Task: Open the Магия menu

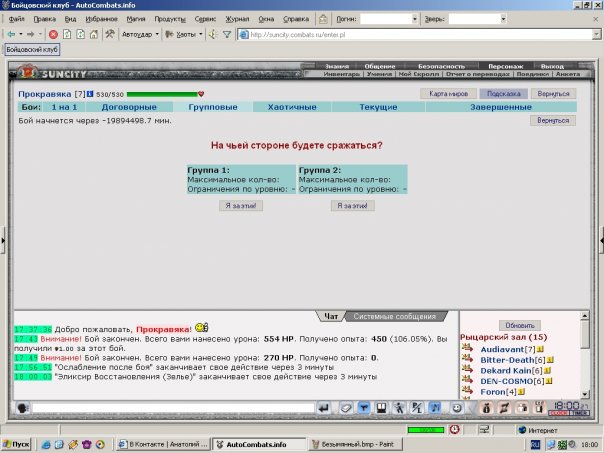Action: point(136,19)
